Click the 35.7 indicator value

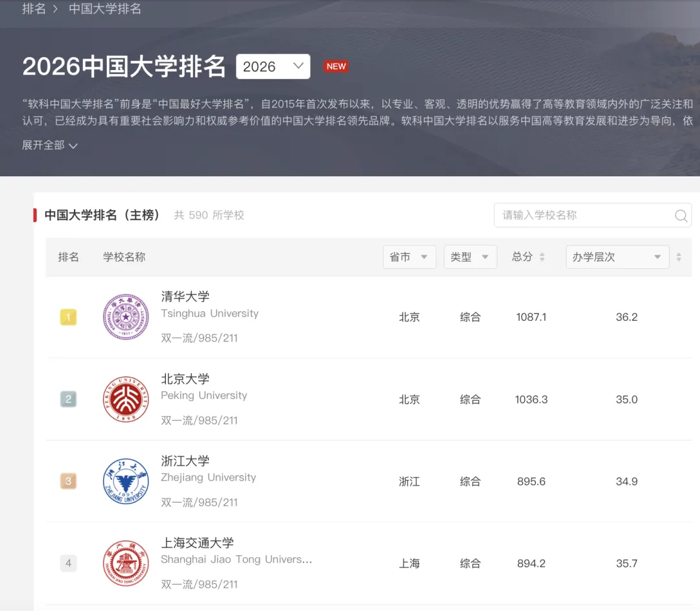coord(627,564)
